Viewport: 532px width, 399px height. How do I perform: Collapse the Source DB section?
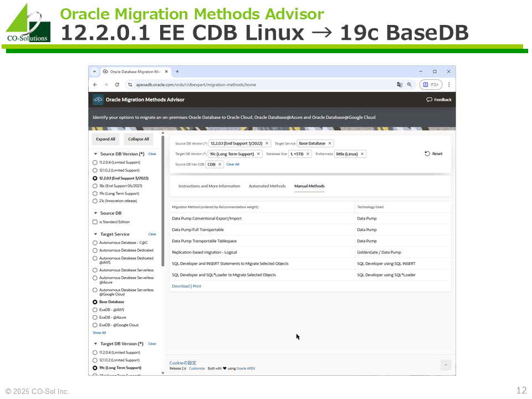click(96, 213)
